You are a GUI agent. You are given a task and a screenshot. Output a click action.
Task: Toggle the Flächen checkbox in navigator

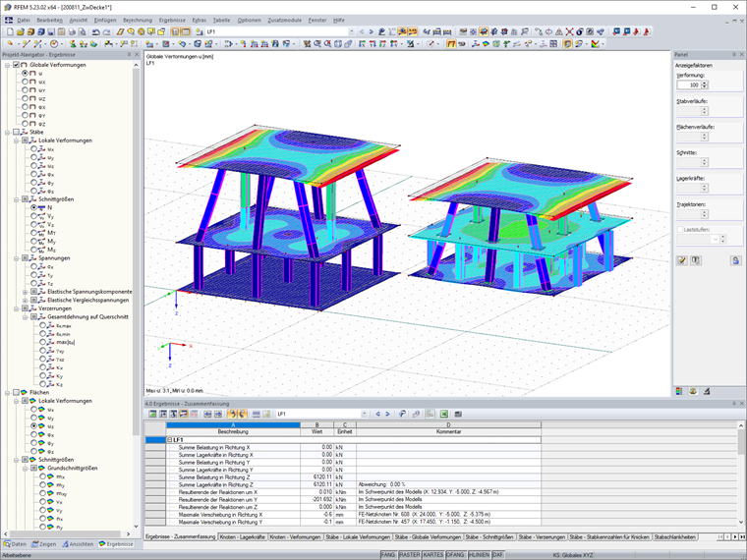pyautogui.click(x=16, y=392)
